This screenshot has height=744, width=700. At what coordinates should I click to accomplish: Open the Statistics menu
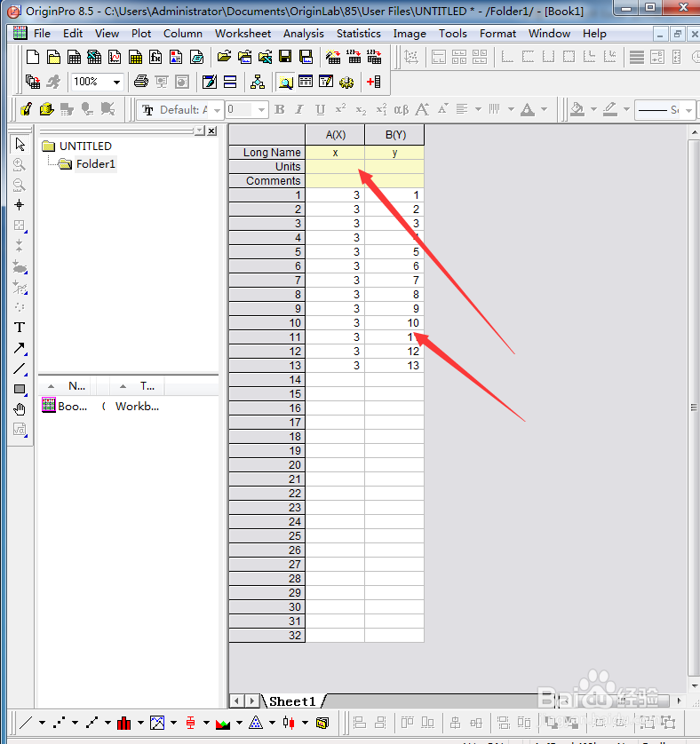[x=359, y=34]
